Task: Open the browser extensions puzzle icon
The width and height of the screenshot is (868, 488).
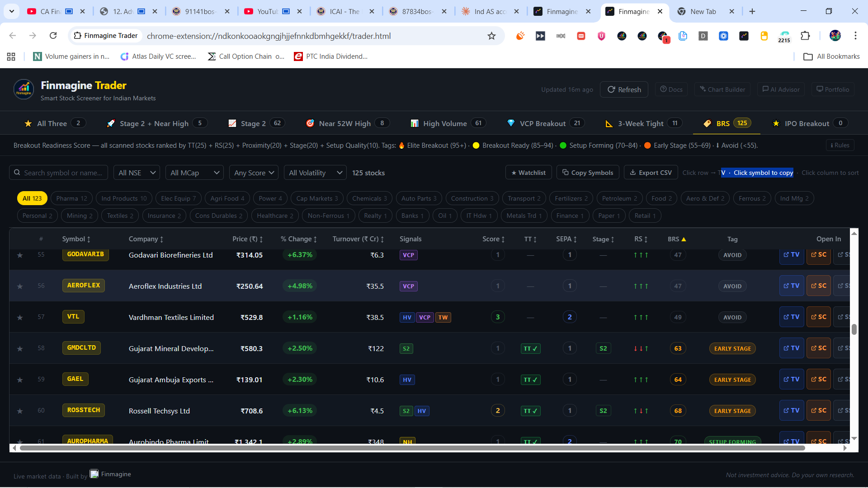Action: [805, 36]
